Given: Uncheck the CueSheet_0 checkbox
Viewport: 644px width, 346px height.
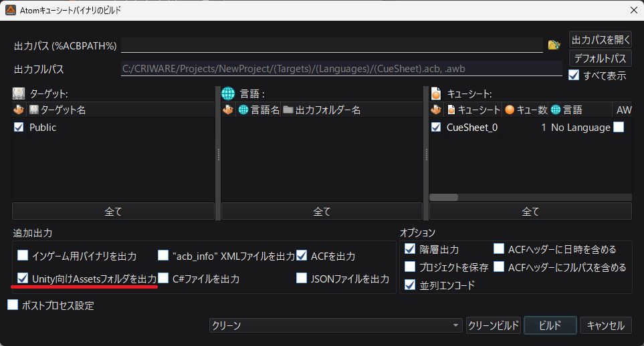Looking at the screenshot, I should pyautogui.click(x=436, y=127).
